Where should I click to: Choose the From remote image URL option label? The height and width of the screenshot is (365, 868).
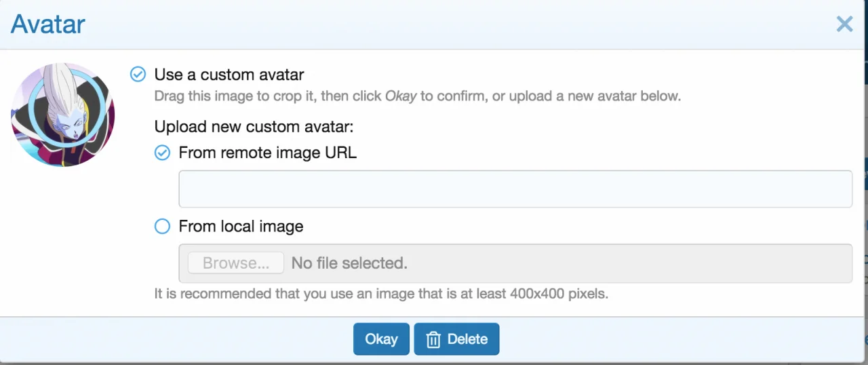(x=267, y=153)
